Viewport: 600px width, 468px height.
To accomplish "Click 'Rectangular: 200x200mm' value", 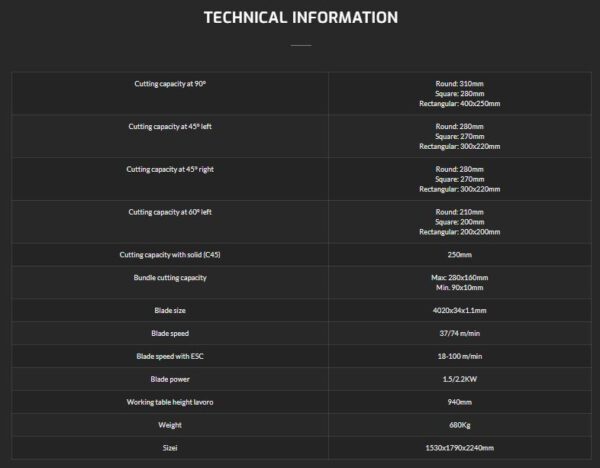I will [x=459, y=232].
